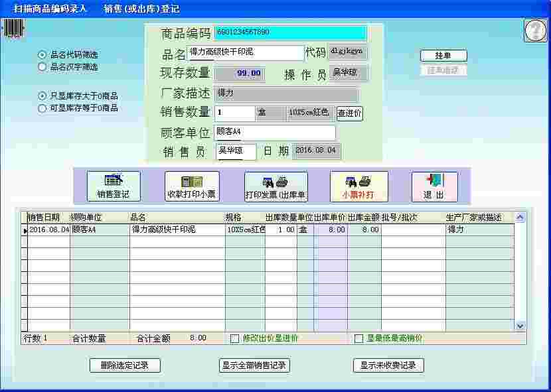
Task: Click the 收款打印小票 receipt printing icon
Action: 192,186
